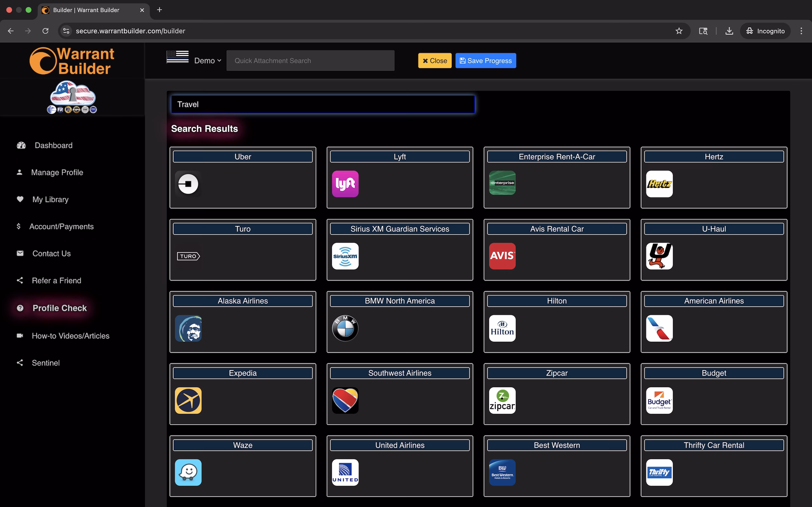Click the Quick Attachment Search field

[x=310, y=61]
